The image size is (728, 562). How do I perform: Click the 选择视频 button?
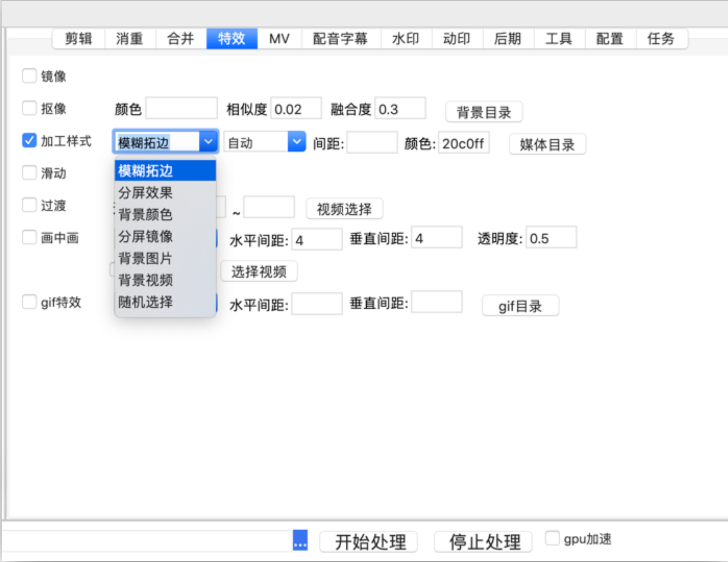pyautogui.click(x=259, y=272)
